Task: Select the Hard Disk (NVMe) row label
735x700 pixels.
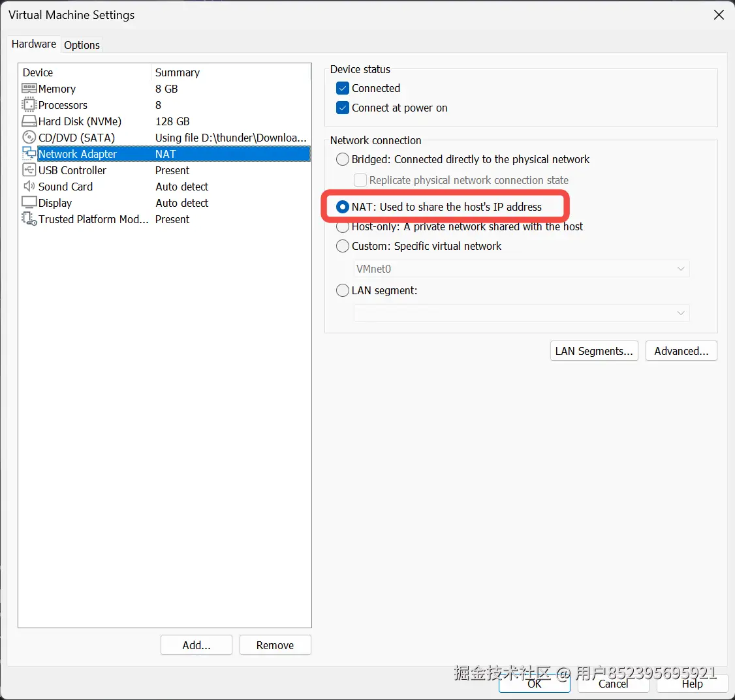Action: pyautogui.click(x=80, y=121)
